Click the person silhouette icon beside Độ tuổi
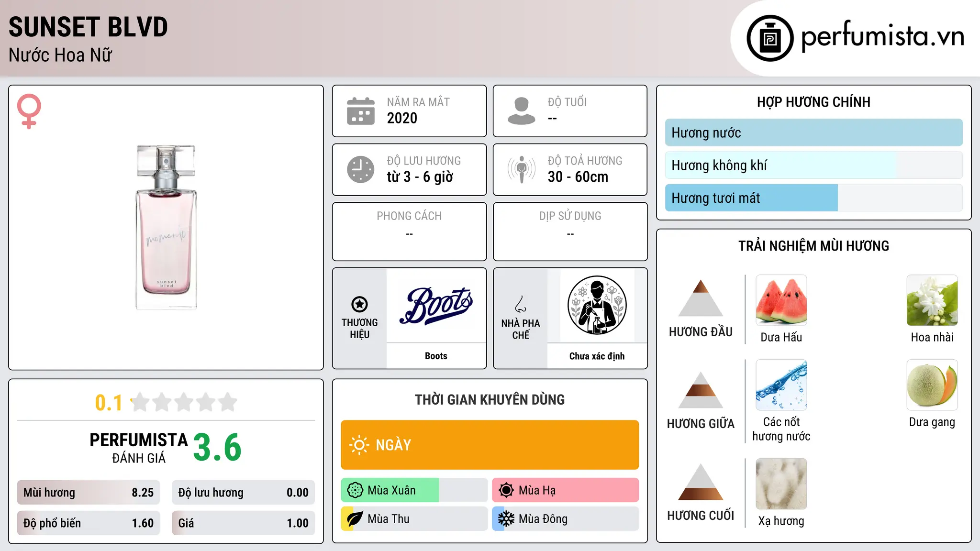The image size is (980, 551). [x=522, y=111]
